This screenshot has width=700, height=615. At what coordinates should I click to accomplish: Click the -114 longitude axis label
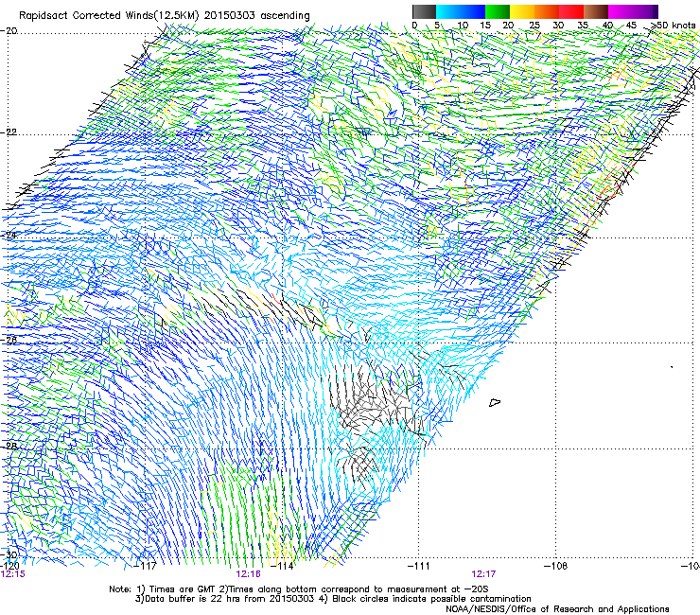pos(283,566)
